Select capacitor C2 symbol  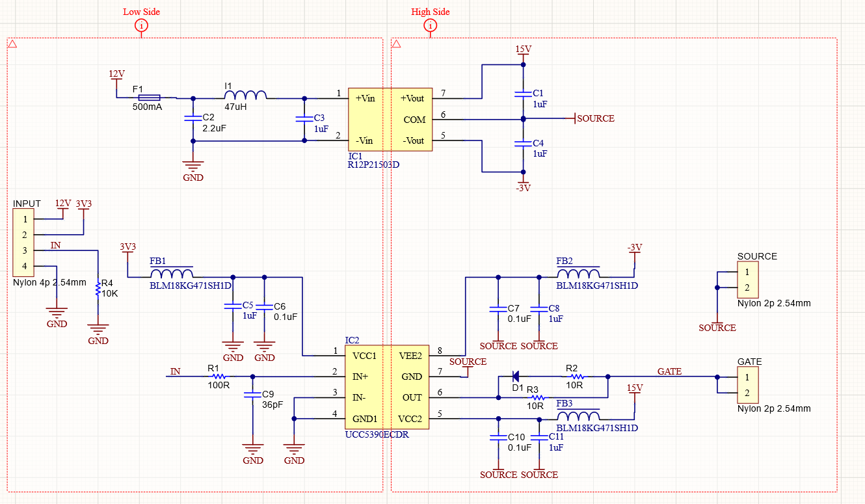pos(193,119)
